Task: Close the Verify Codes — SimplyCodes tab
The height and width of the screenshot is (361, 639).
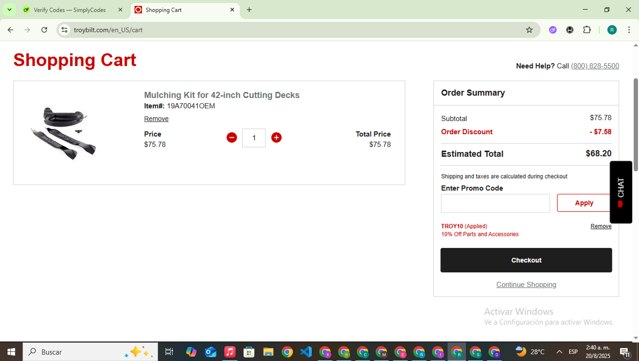Action: coord(120,10)
